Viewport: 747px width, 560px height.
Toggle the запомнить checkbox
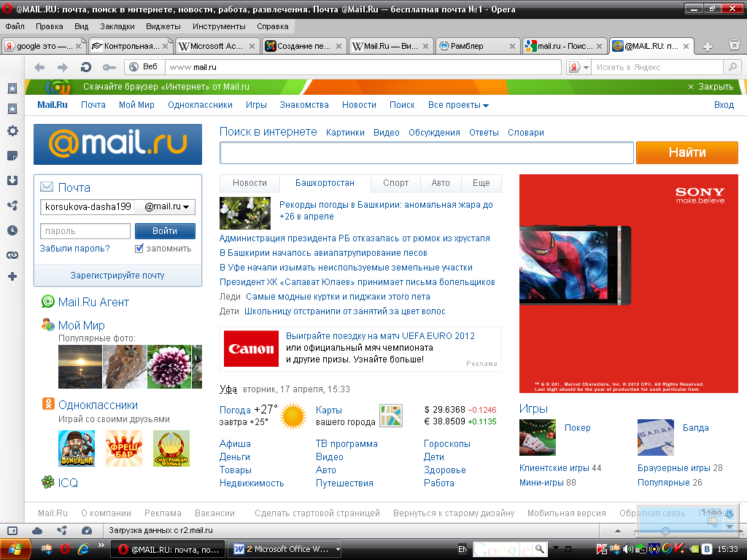pos(139,249)
